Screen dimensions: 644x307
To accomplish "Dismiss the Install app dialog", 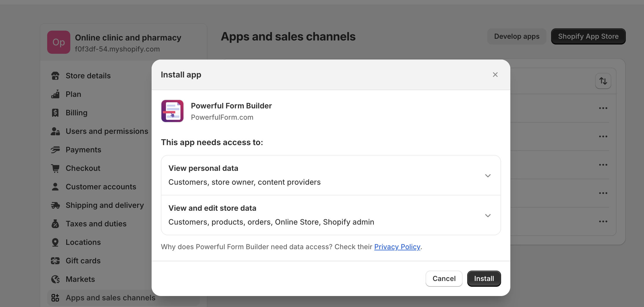I will tap(495, 74).
